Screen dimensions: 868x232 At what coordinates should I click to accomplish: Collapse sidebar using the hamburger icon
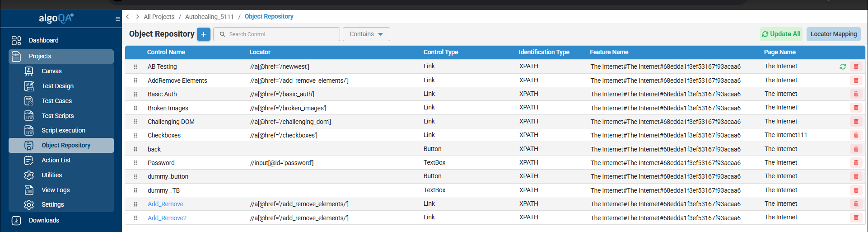(x=117, y=19)
